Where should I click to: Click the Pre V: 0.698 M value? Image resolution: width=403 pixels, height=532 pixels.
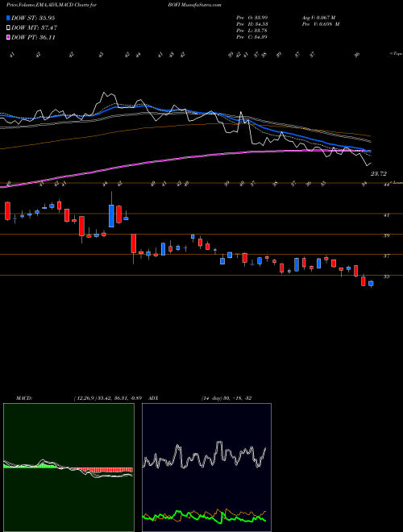tap(321, 24)
